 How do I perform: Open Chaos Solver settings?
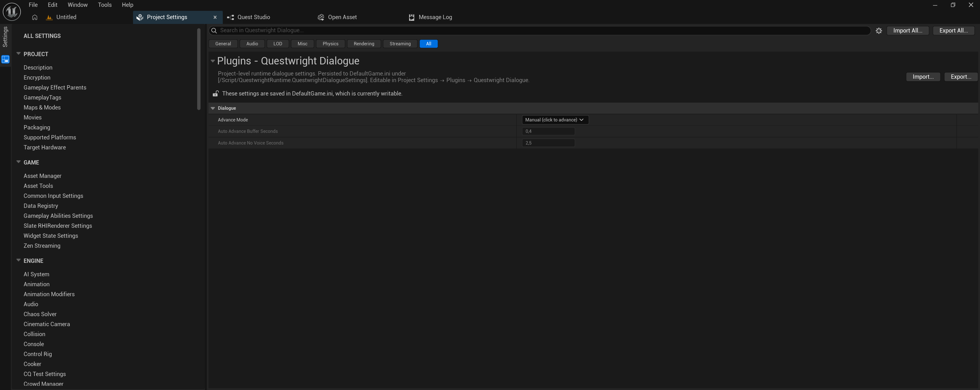[x=40, y=314]
